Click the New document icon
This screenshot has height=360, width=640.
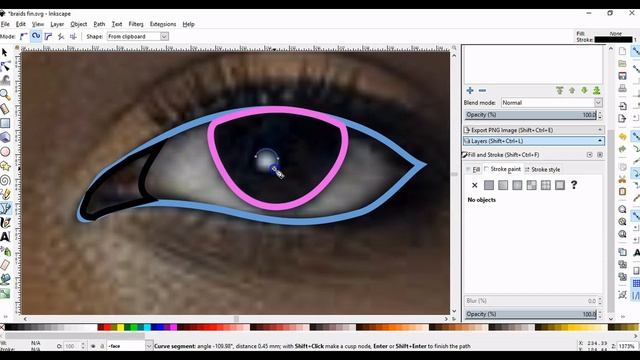tap(622, 51)
